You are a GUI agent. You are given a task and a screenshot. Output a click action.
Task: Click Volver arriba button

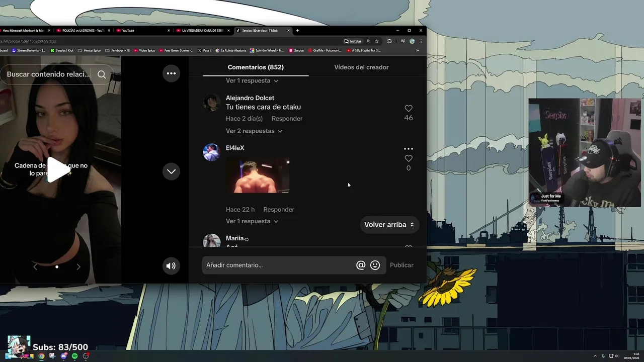389,225
